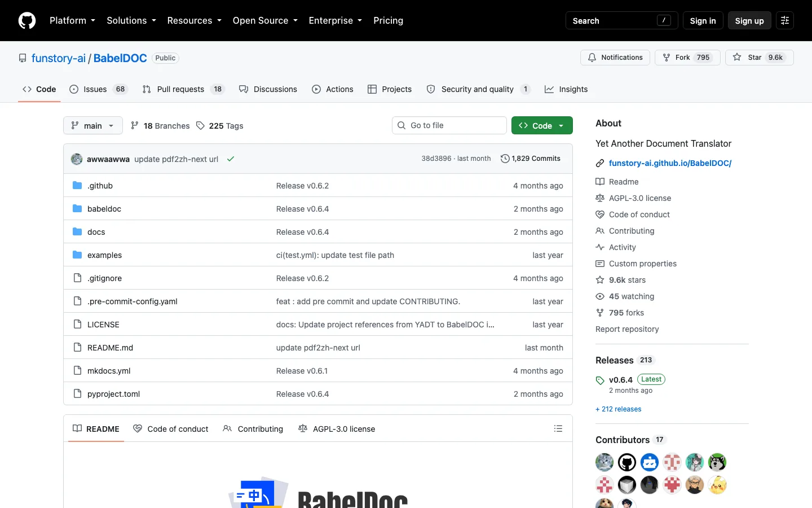
Task: Switch to the Pull requests tab
Action: pos(183,89)
